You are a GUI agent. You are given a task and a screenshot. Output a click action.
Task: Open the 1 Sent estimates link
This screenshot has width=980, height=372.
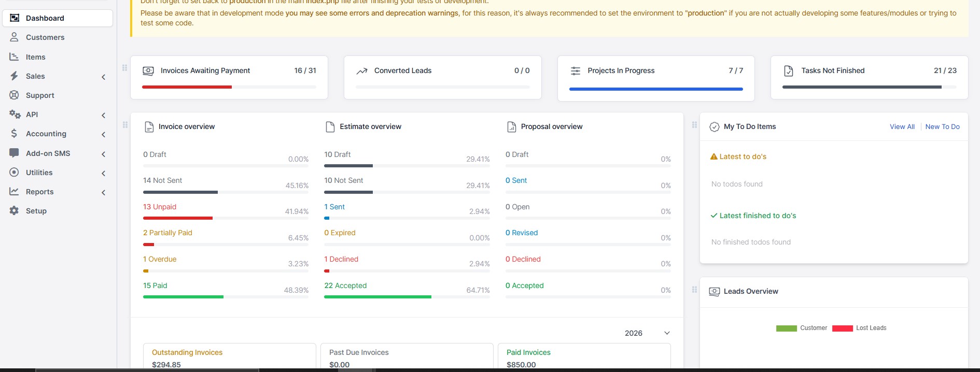(x=334, y=207)
